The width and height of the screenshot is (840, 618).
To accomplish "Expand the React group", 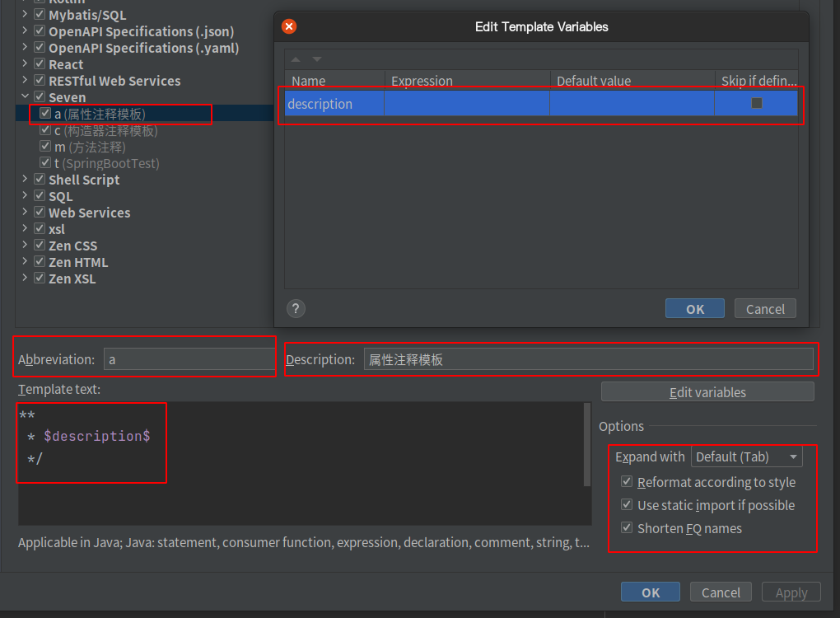I will [x=25, y=64].
